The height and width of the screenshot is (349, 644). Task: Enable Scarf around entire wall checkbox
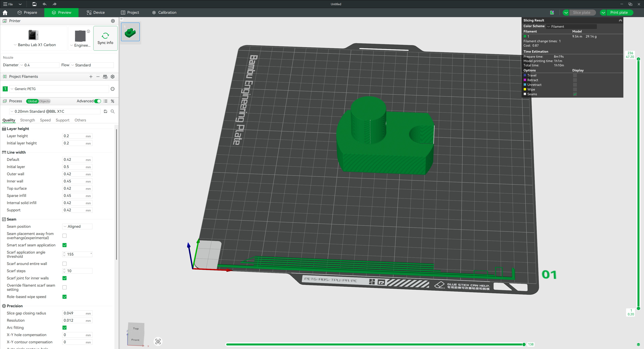(x=64, y=264)
